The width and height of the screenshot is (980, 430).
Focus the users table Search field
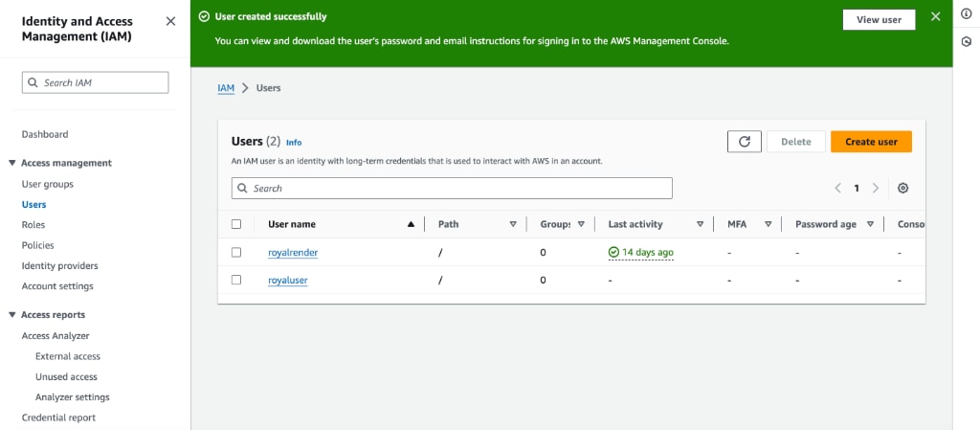(x=452, y=188)
